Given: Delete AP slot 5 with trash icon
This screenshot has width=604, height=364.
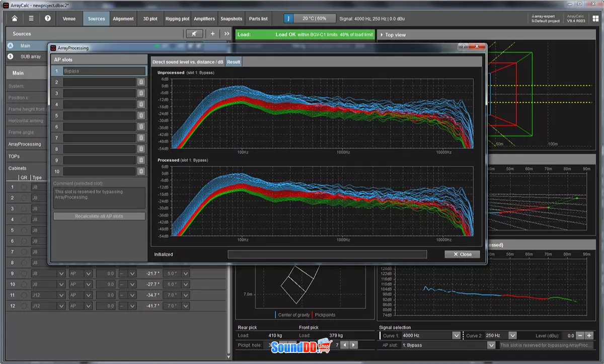Looking at the screenshot, I should tap(141, 116).
